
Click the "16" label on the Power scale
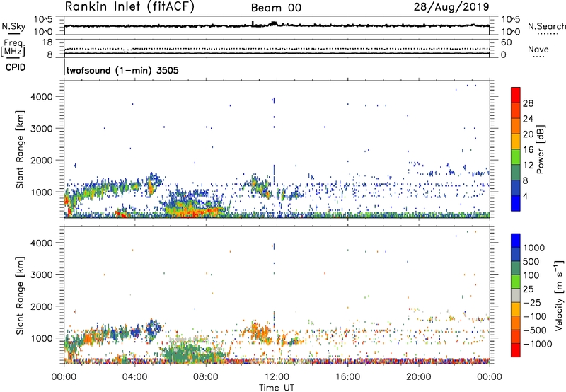pyautogui.click(x=528, y=150)
